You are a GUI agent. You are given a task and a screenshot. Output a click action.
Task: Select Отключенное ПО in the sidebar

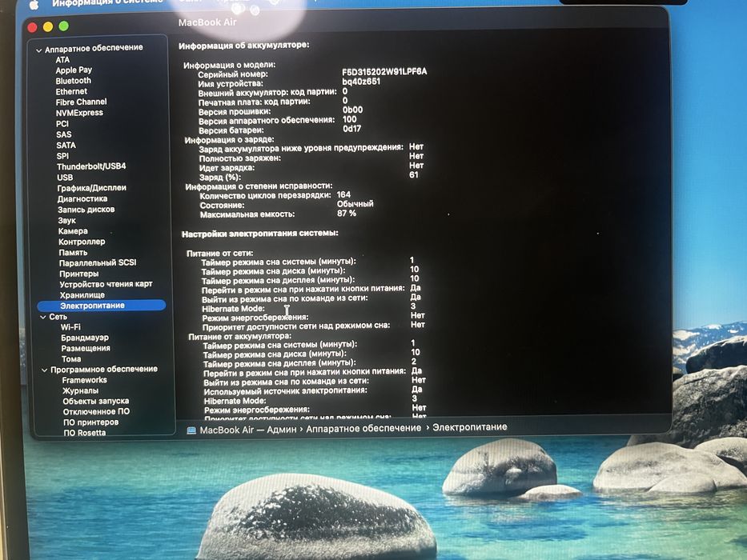tap(96, 412)
